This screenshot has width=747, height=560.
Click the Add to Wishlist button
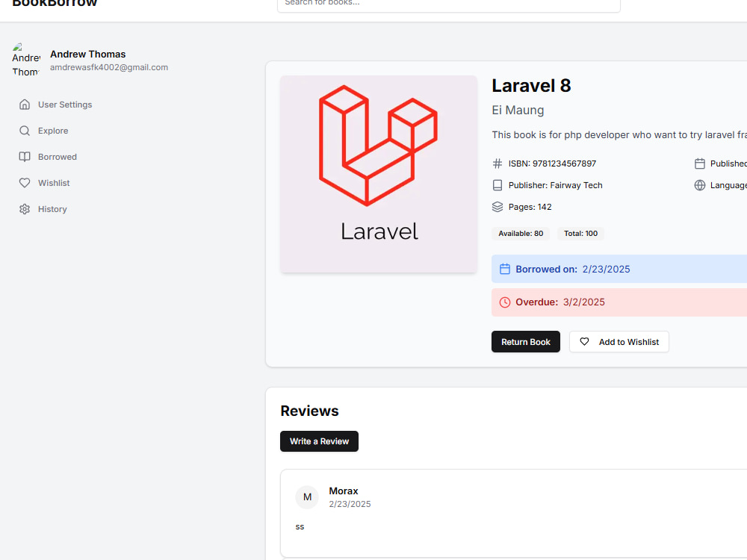[619, 342]
